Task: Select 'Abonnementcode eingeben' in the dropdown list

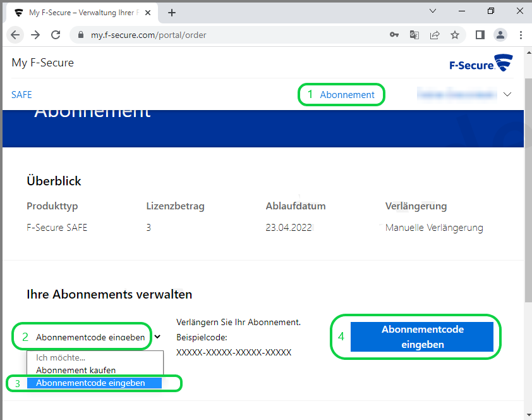Action: pos(94,383)
